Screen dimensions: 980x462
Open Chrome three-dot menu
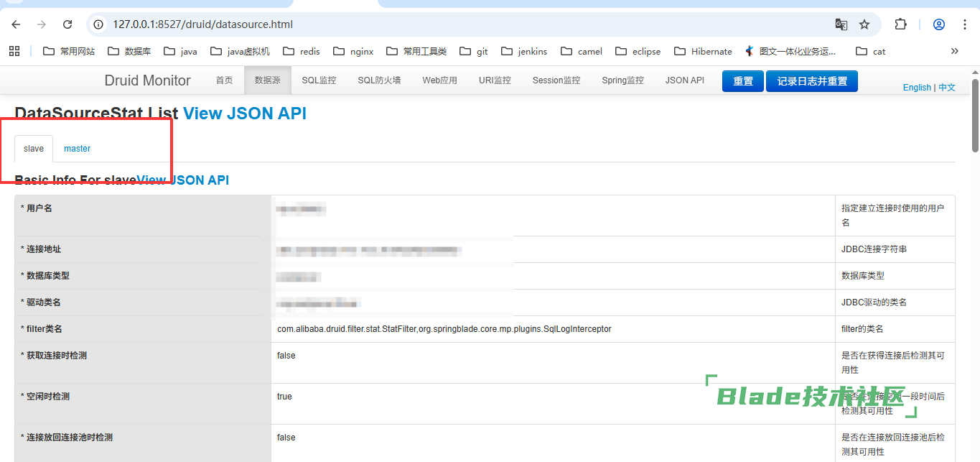(x=964, y=24)
